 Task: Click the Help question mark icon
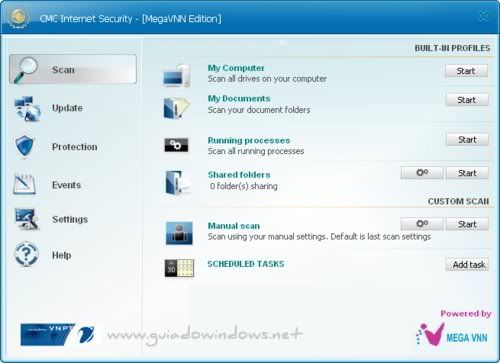26,255
